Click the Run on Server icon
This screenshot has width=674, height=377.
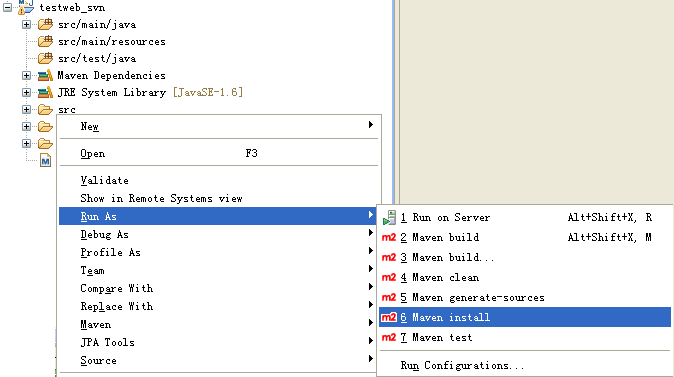point(389,218)
